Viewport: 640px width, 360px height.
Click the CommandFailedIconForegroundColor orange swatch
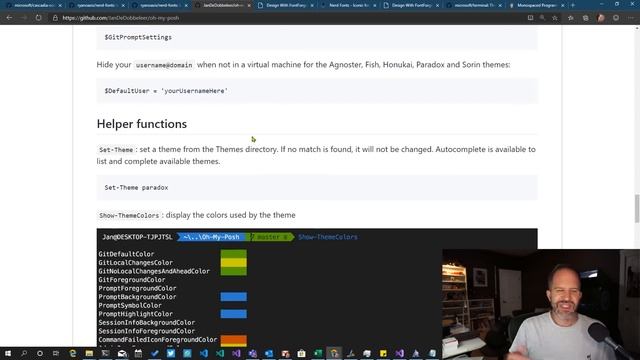[x=233, y=340]
